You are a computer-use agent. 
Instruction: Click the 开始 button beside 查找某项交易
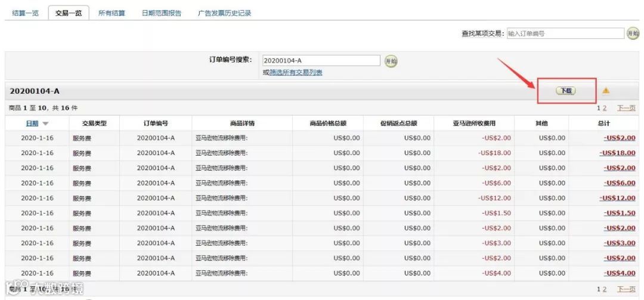(633, 33)
